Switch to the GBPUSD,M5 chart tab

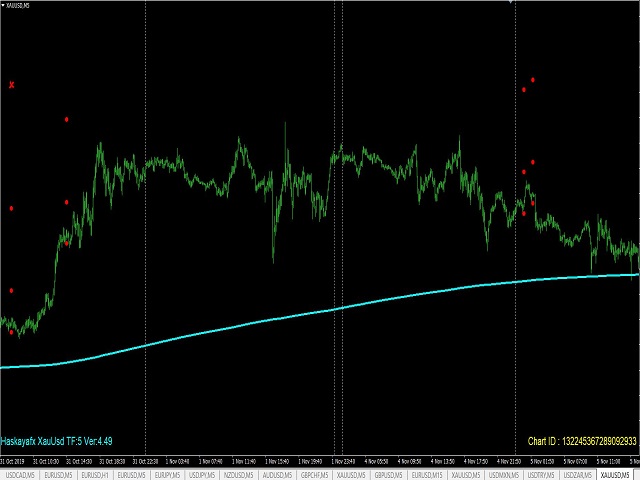pyautogui.click(x=389, y=475)
